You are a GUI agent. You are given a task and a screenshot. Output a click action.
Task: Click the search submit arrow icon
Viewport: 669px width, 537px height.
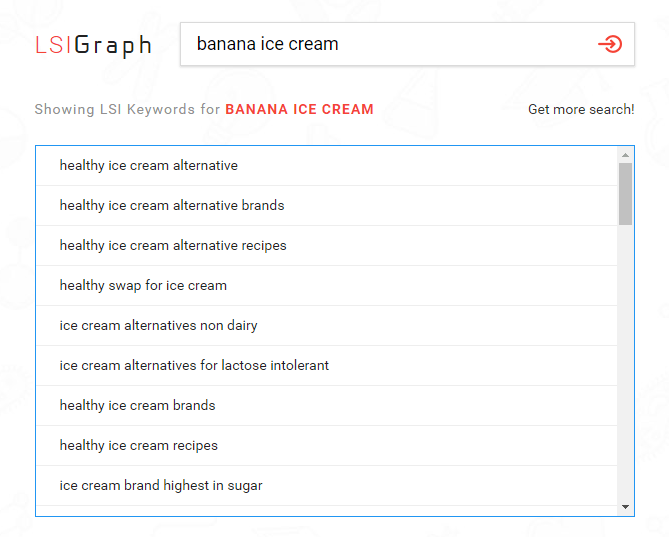[x=609, y=44]
